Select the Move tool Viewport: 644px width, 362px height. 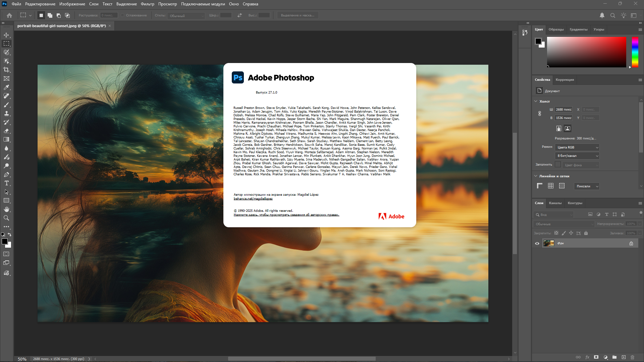click(6, 35)
